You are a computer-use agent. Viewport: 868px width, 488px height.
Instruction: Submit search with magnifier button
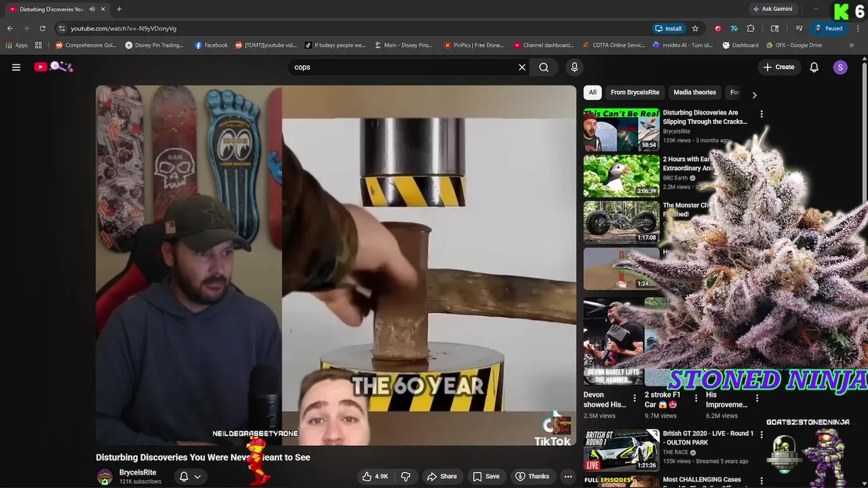(544, 67)
